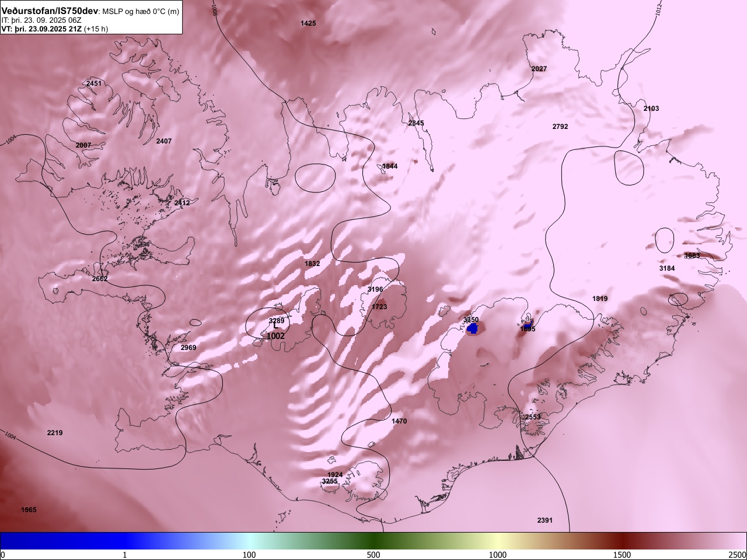747x560 pixels.
Task: Click the '1000' tick on color scale
Action: 498,555
